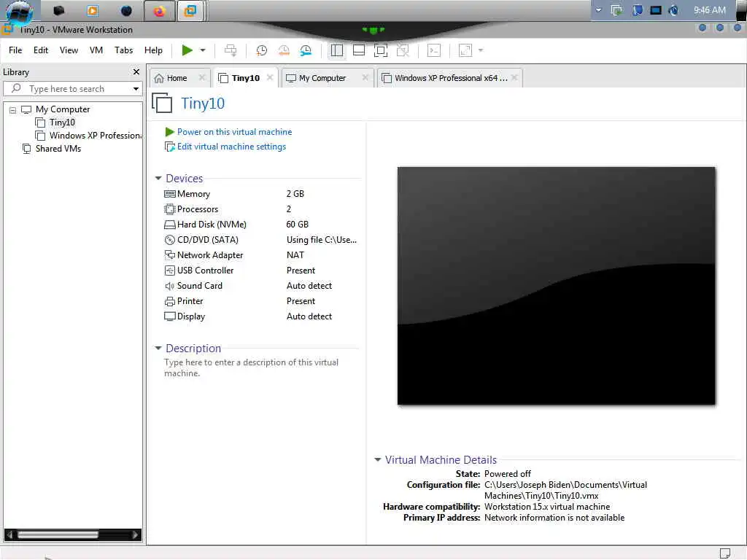Screen dimensions: 747x560
Task: Click the Memory device icon
Action: (169, 194)
